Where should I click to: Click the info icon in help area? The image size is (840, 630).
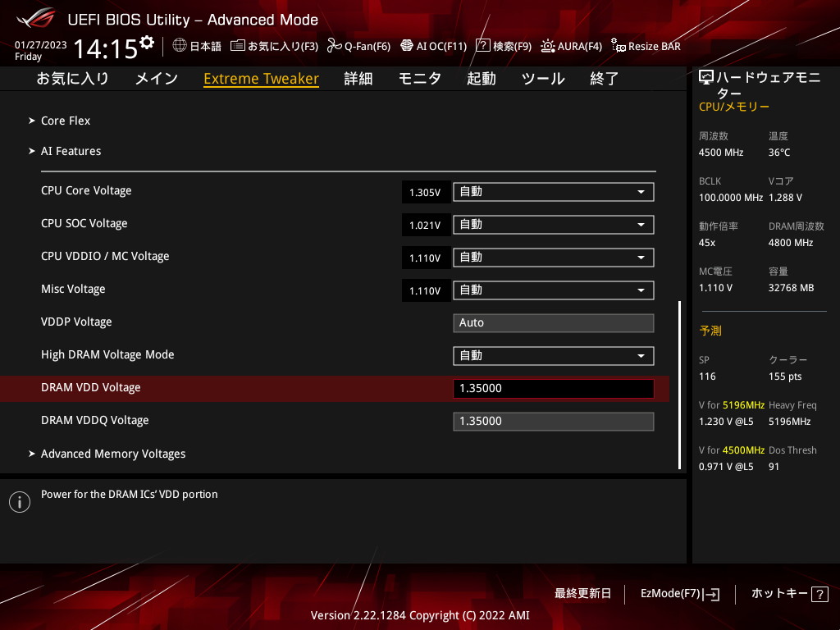coord(20,502)
